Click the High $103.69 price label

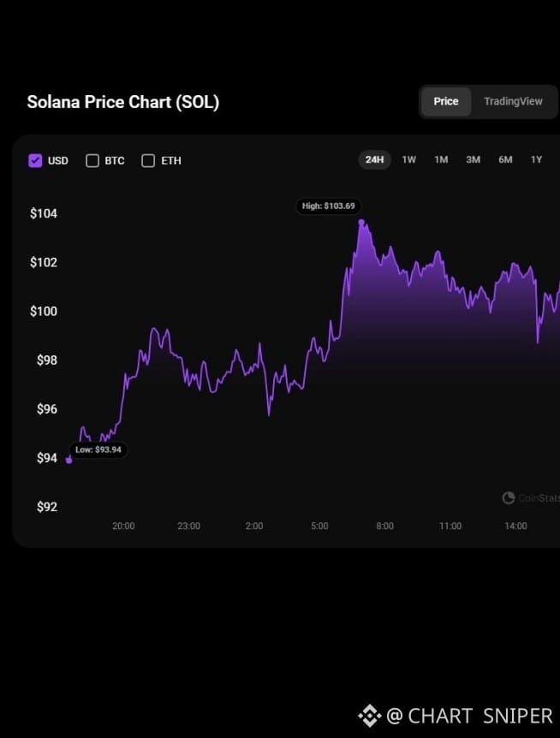tap(329, 206)
